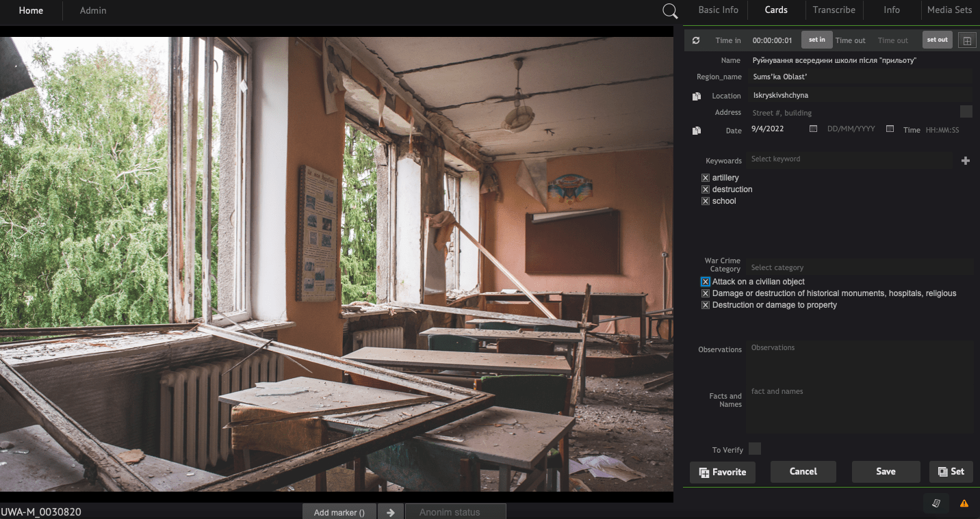Click the classroom photo preview
The height and width of the screenshot is (519, 980).
(x=337, y=264)
